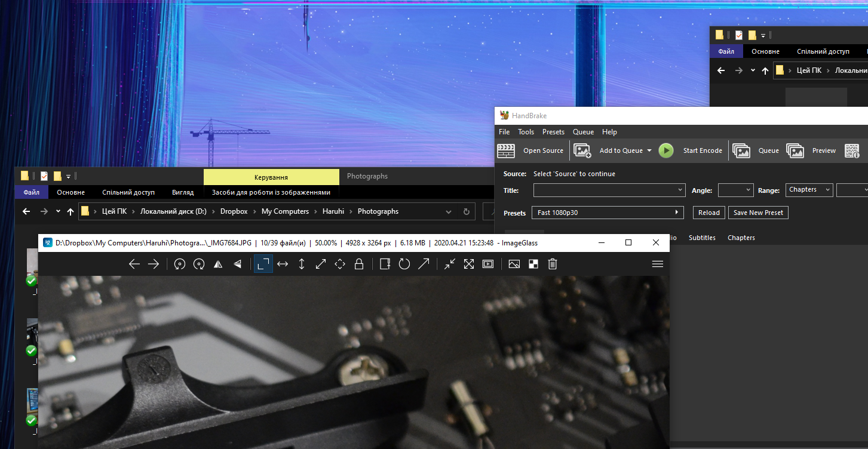Open the range start dropdown after Chapters
Viewport: 868px width, 449px height.
coord(852,190)
